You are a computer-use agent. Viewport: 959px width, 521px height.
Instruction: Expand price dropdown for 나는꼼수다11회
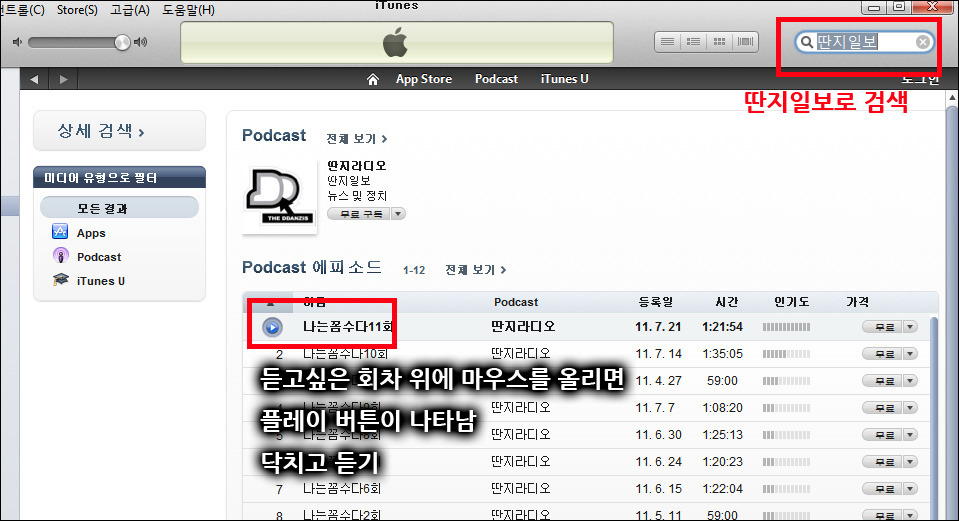tap(910, 327)
